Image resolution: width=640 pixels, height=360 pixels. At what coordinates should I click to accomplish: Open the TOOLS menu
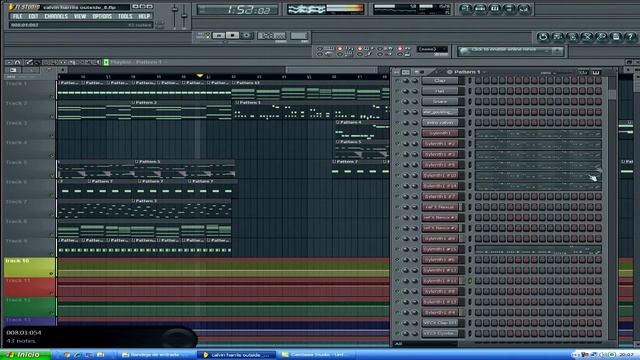[x=125, y=16]
